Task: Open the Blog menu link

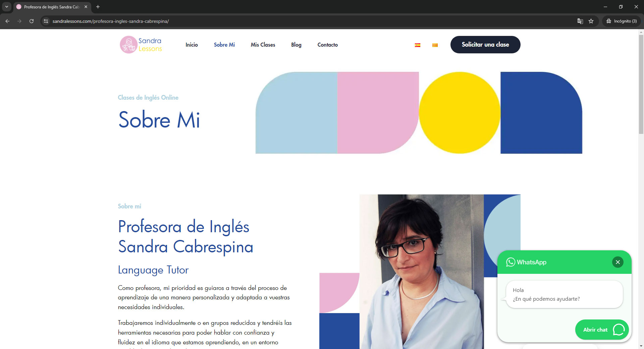Action: click(296, 45)
